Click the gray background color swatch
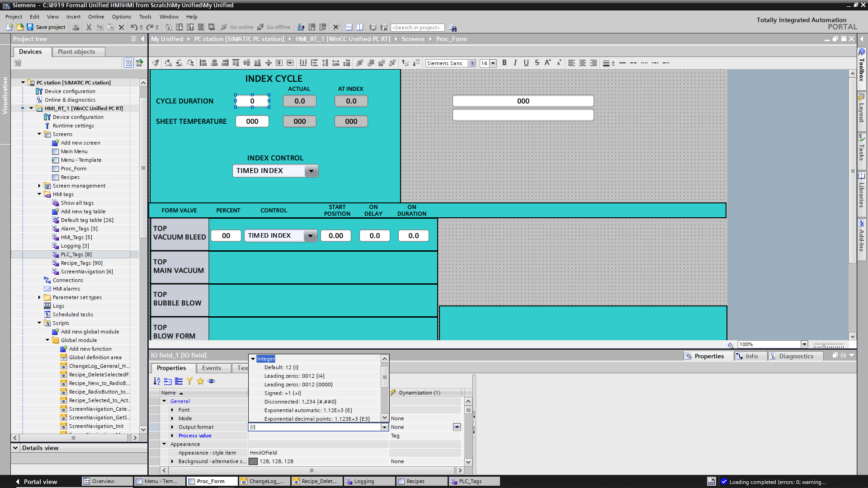The width and height of the screenshot is (868, 488). pos(253,461)
